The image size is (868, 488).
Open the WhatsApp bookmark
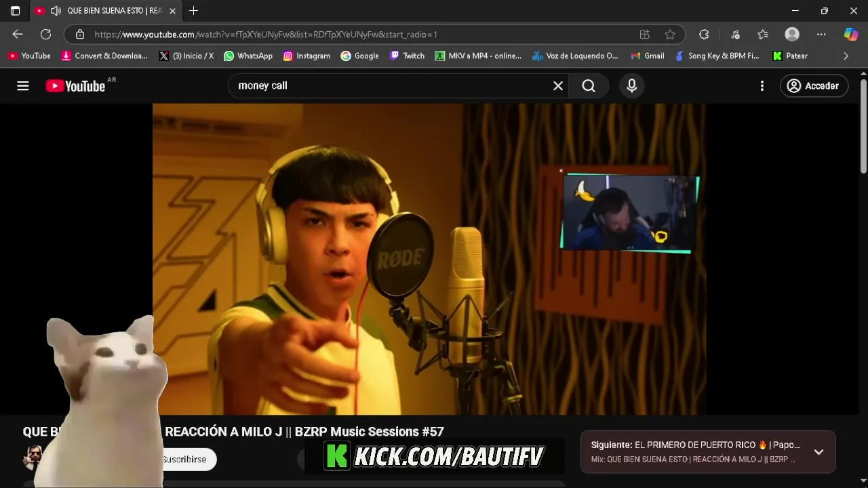(248, 56)
